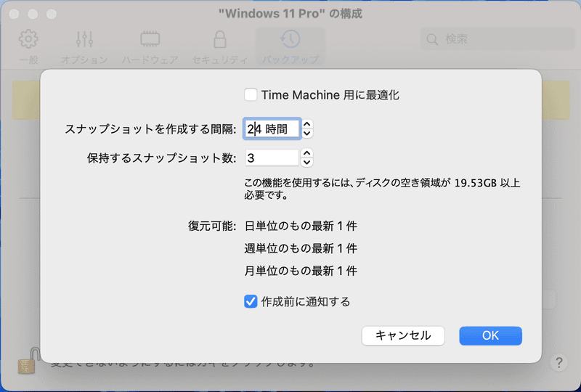Screen dimensions: 581x392
Task: Close the configuration window with red button
Action: click(x=14, y=14)
